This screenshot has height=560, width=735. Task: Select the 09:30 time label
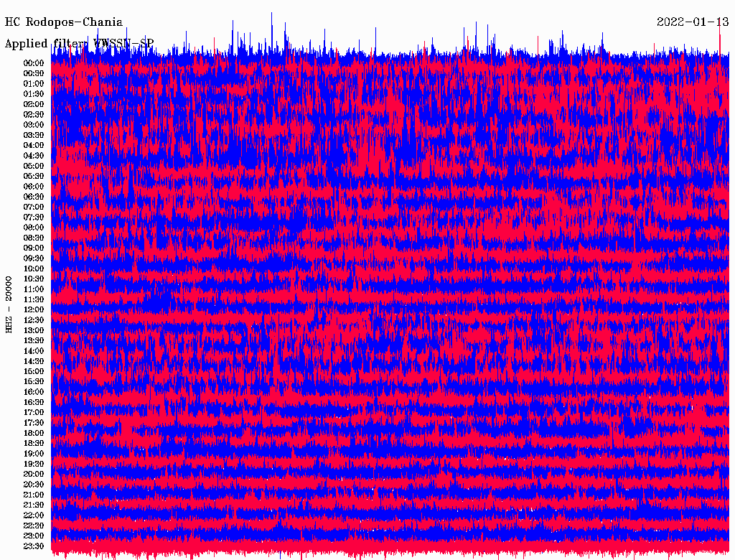pyautogui.click(x=34, y=258)
